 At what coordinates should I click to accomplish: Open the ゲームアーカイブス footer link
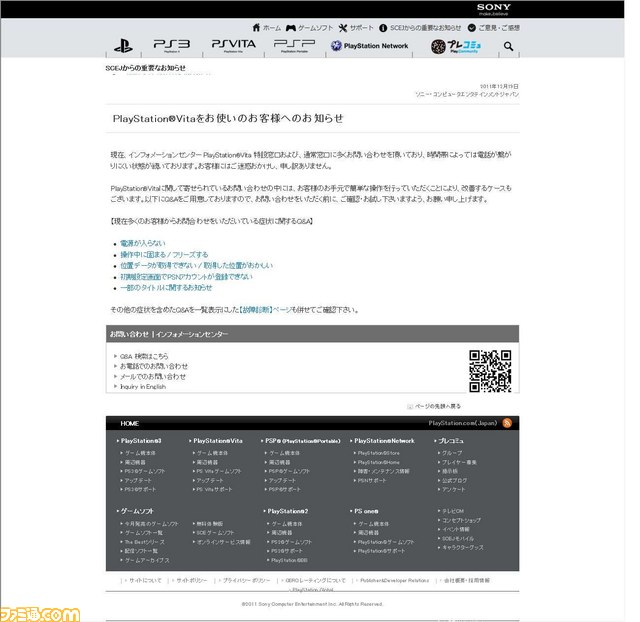(147, 560)
